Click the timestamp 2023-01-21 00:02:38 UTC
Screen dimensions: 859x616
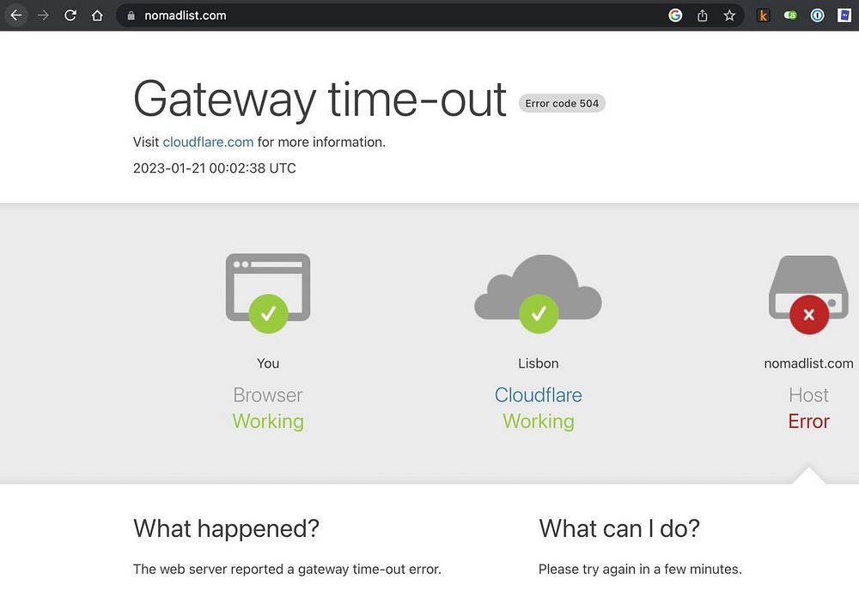pos(214,168)
